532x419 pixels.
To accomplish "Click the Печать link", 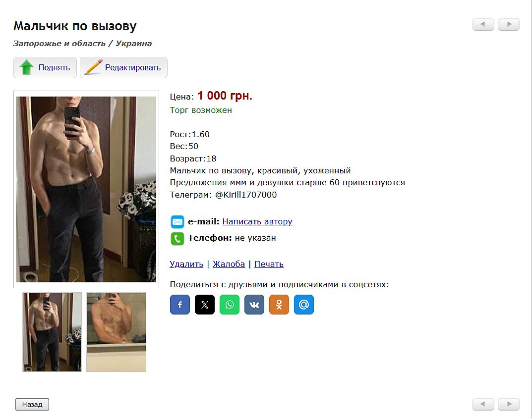I will (269, 264).
